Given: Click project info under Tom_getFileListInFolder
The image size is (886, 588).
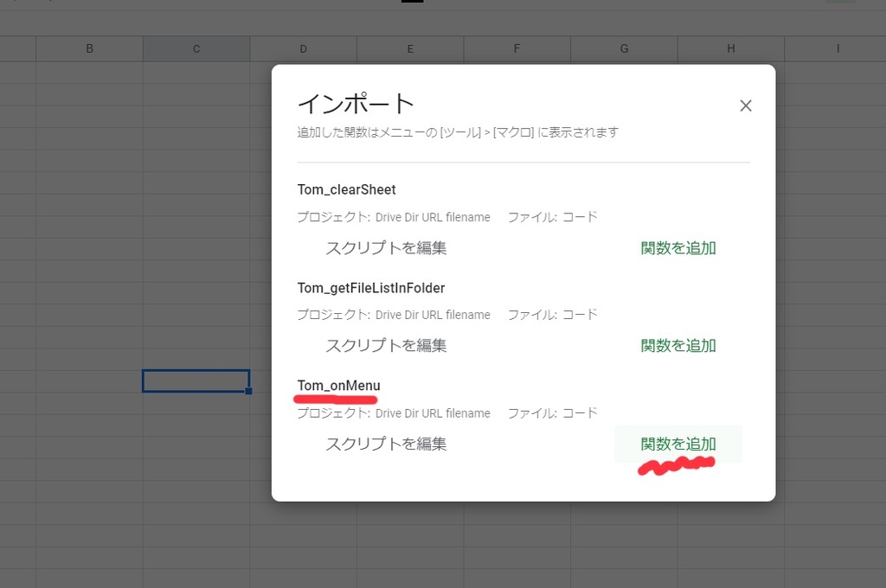Looking at the screenshot, I should 394,315.
